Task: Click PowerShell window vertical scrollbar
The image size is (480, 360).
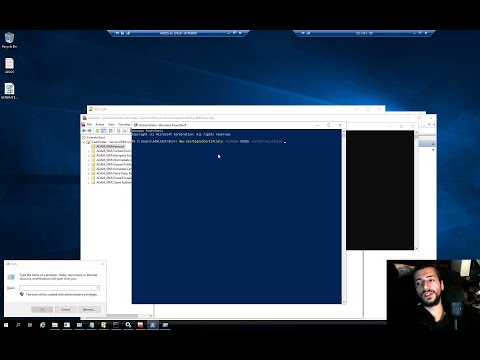Action: [x=344, y=217]
